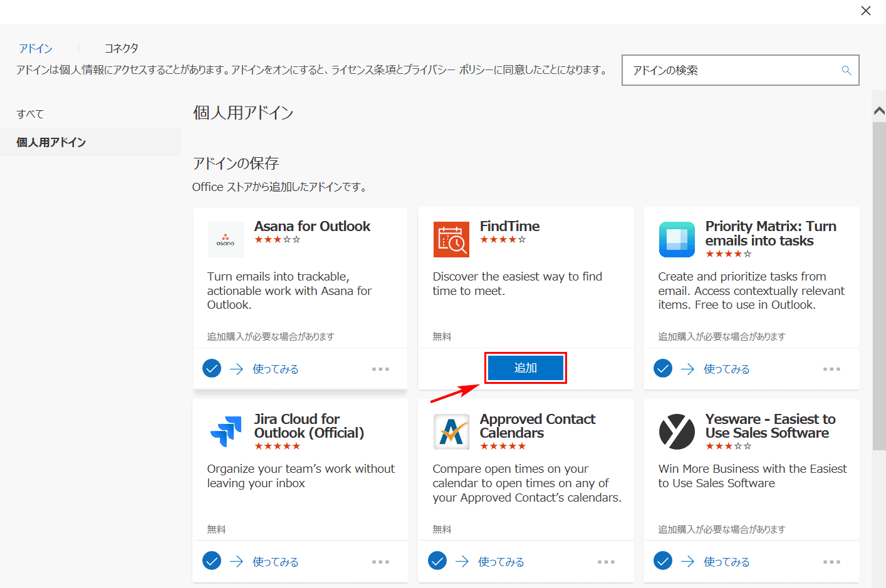The image size is (886, 588).
Task: Close the add-ins dialog
Action: pyautogui.click(x=866, y=11)
